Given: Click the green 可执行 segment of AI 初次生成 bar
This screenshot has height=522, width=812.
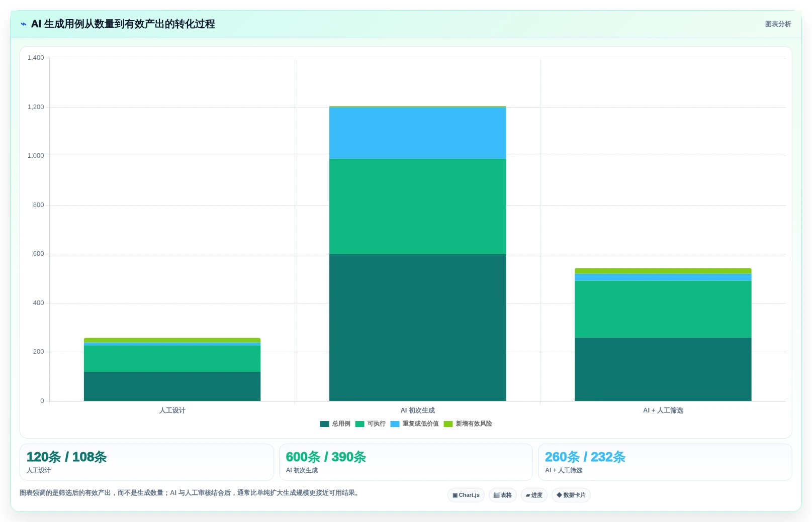Looking at the screenshot, I should click(x=417, y=206).
